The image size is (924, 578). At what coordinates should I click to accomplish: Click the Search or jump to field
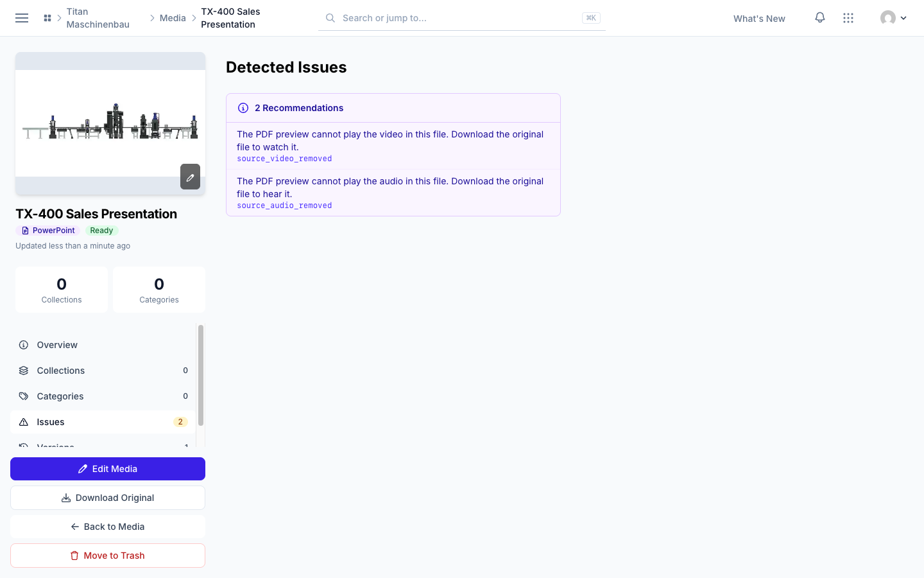tap(462, 18)
